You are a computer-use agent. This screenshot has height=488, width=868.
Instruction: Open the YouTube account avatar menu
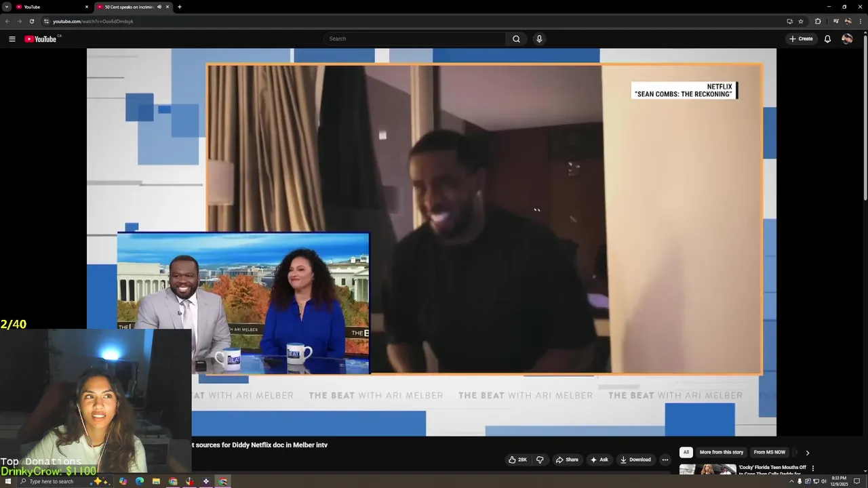pos(847,39)
